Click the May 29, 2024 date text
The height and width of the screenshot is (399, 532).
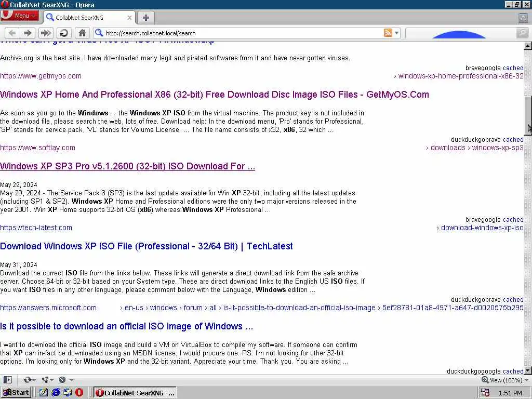pyautogui.click(x=19, y=185)
